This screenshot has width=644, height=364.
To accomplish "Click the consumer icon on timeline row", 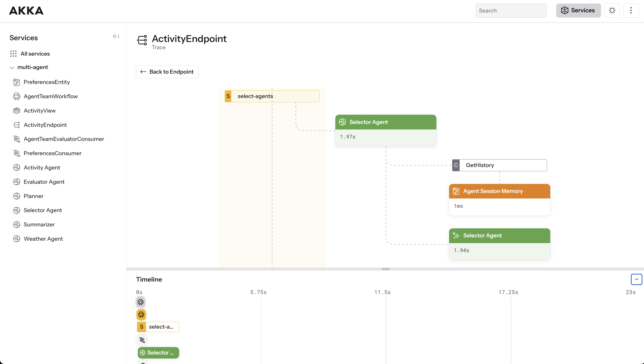I will pos(142,340).
